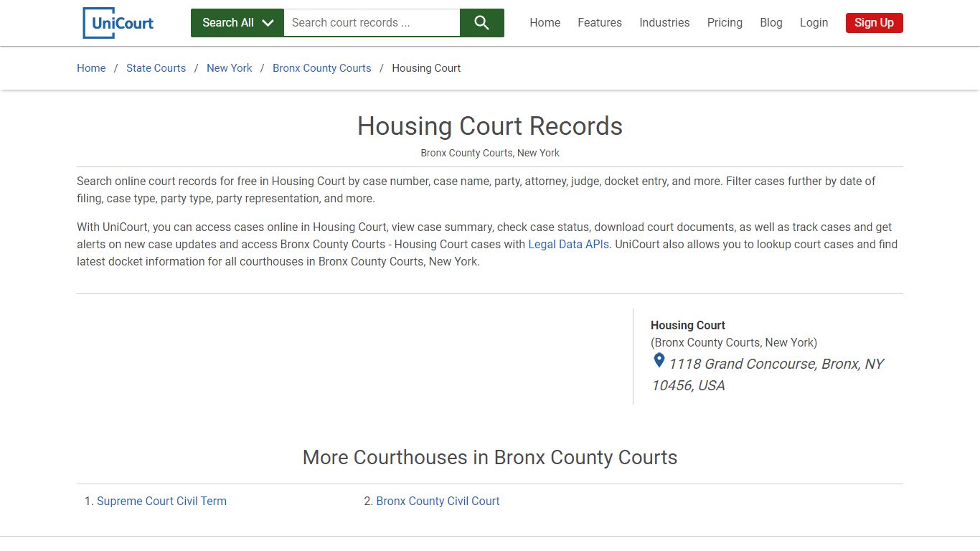Open the State Courts breadcrumb
This screenshot has width=980, height=551.
(156, 68)
